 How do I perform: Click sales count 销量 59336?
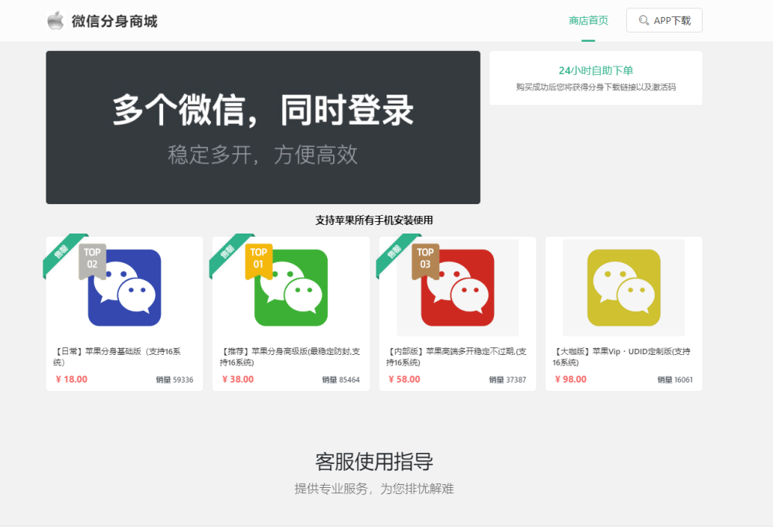pyautogui.click(x=175, y=380)
